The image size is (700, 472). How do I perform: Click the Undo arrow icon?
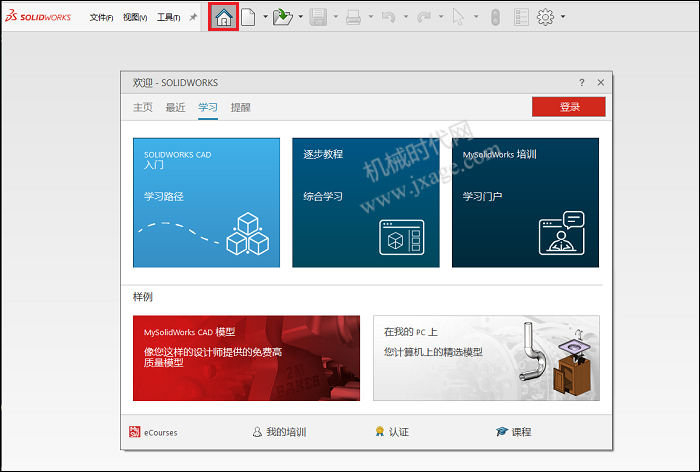click(388, 17)
